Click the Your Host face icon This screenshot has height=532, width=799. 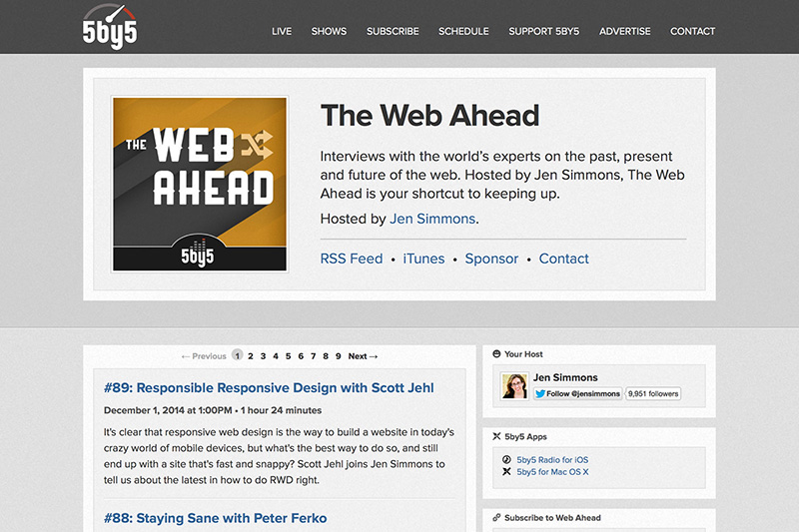click(496, 353)
